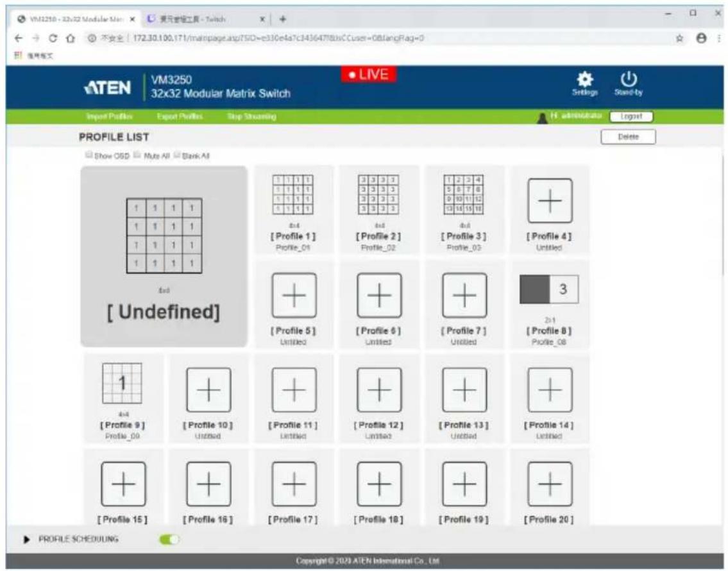The image size is (728, 571).
Task: Select the Profile 2 thumbnail
Action: pos(378,195)
